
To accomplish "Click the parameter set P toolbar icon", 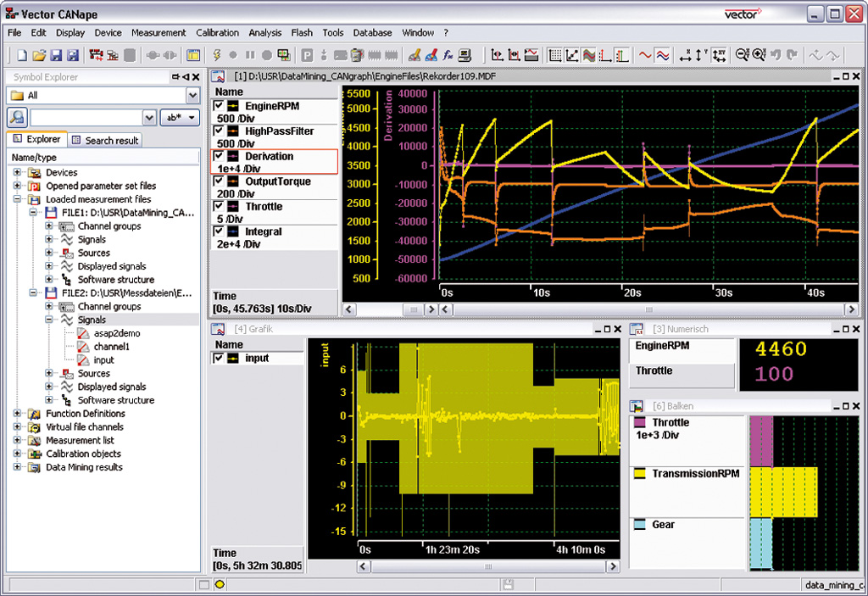I will click(308, 54).
